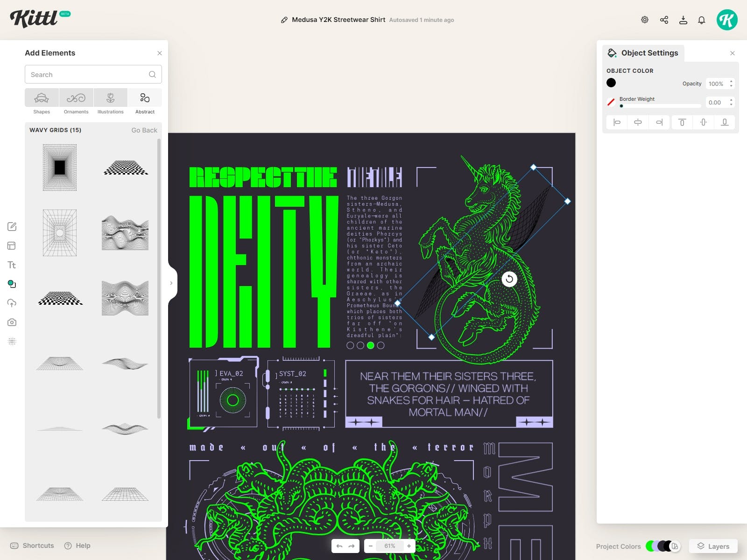
Task: Align object vertical center
Action: click(x=704, y=122)
